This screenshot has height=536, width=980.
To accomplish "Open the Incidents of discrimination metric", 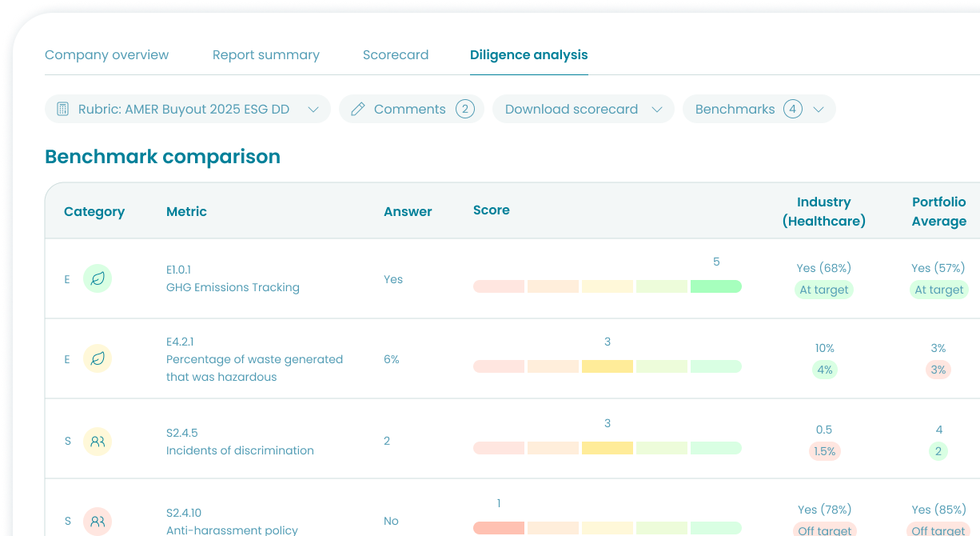I will tap(240, 450).
